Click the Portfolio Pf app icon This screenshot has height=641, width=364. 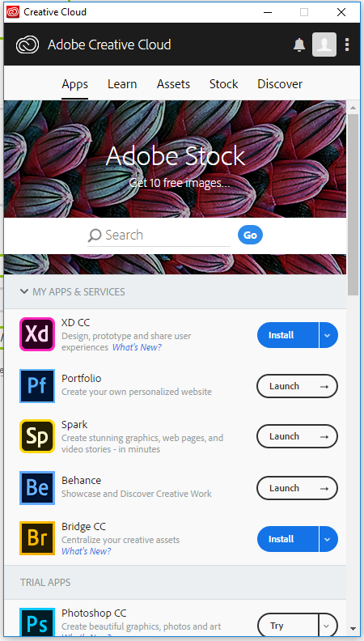pos(36,385)
